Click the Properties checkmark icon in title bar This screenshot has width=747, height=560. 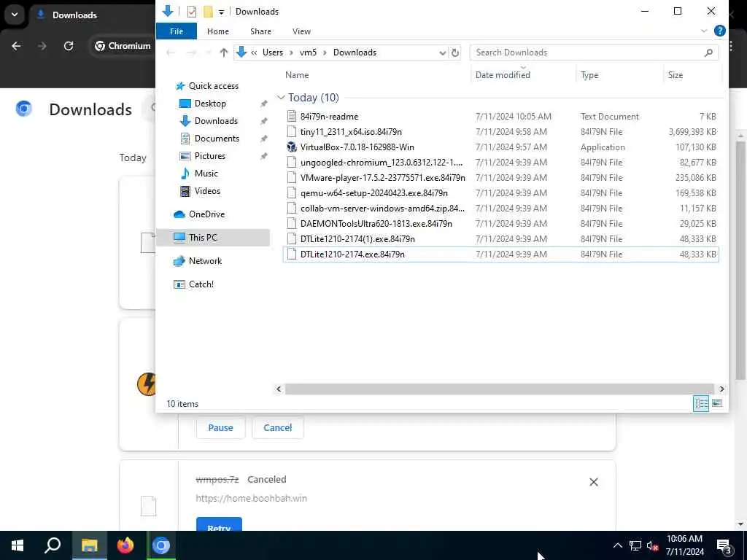[192, 12]
